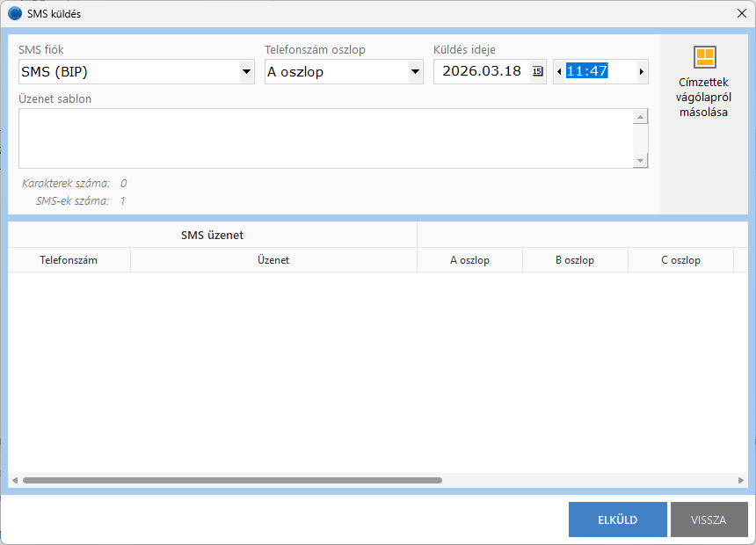Open the calendar picker for send date
Screen dimensions: 756x545
(x=538, y=72)
